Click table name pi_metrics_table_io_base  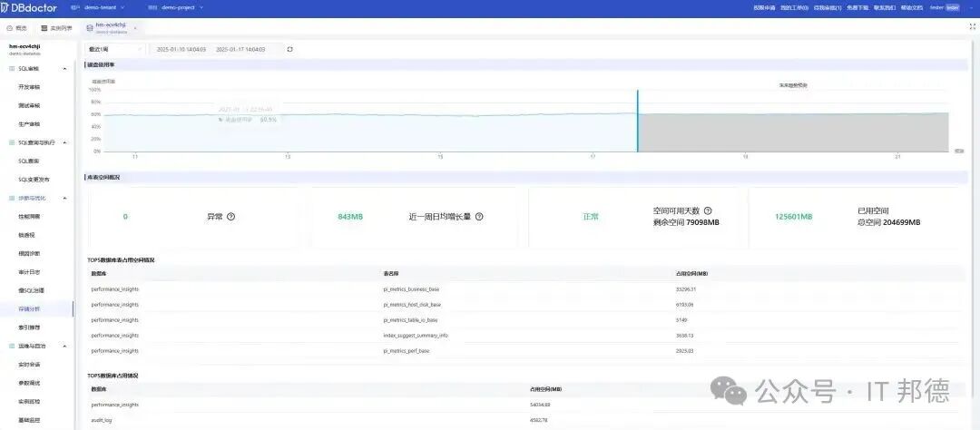tap(410, 320)
